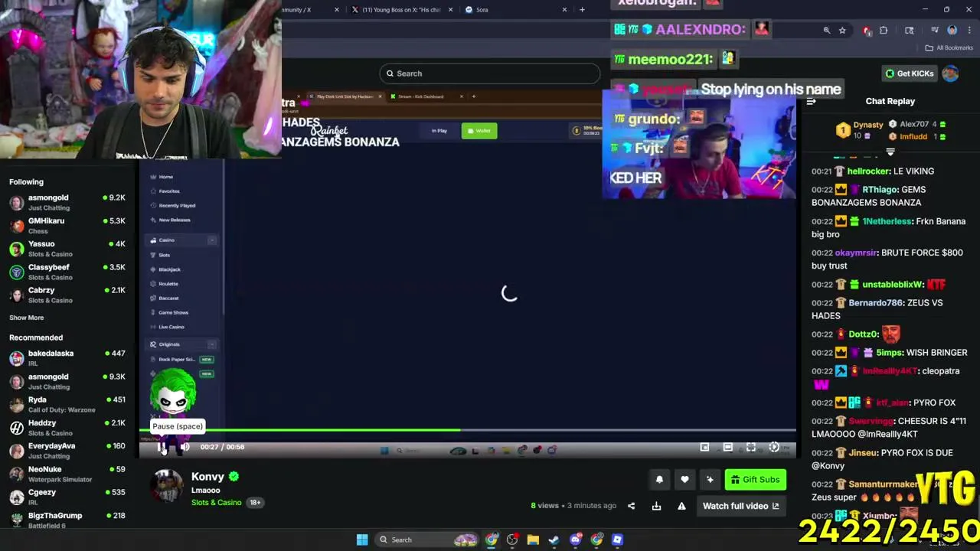The width and height of the screenshot is (980, 551).
Task: Collapse the Originals section in streamed sidebar
Action: click(x=211, y=344)
